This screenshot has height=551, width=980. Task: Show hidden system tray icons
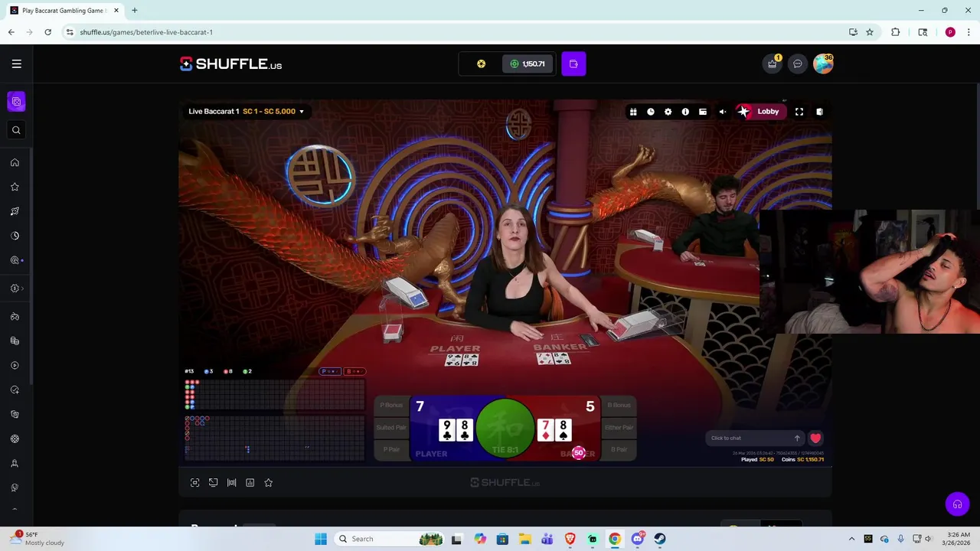851,539
